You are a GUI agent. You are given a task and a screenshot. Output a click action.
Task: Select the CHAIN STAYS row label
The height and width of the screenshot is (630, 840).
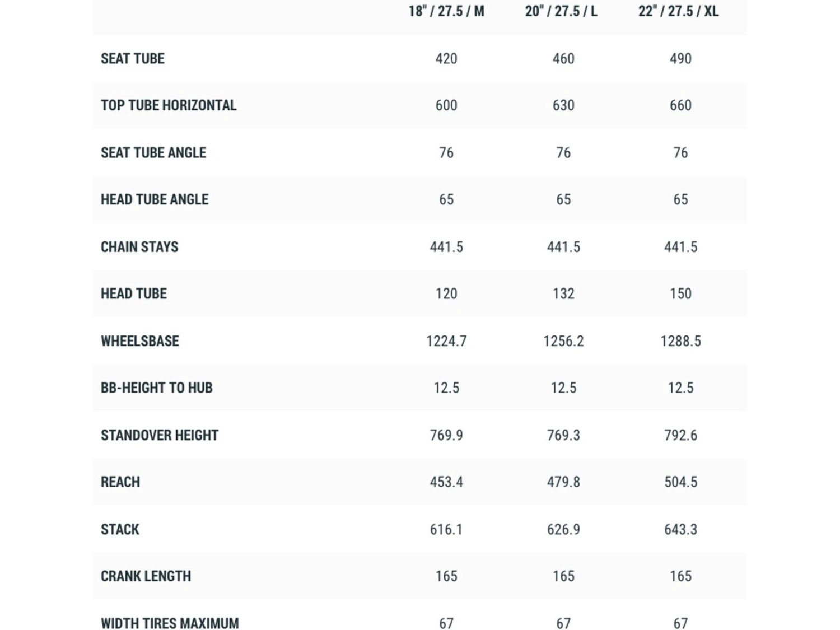point(139,247)
